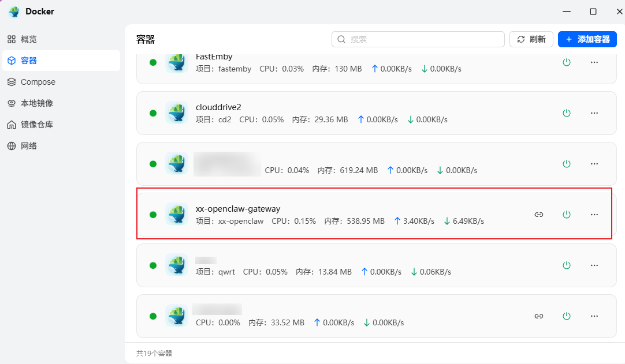Click the 项目: fastemby label
The height and width of the screenshot is (364, 625).
pyautogui.click(x=224, y=69)
